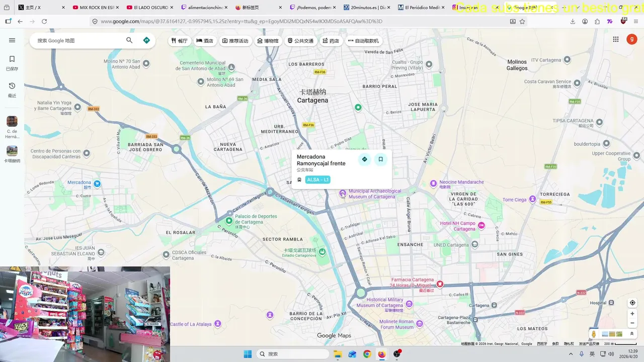Click the Municipal Archaeological Museum marker
Viewport: 644px width, 362px height.
(343, 193)
